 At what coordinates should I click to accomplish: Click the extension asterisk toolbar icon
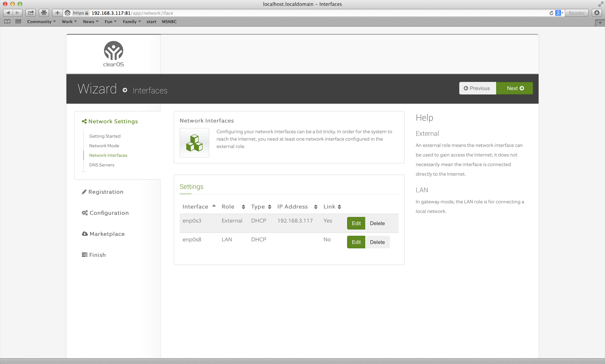pyautogui.click(x=44, y=13)
